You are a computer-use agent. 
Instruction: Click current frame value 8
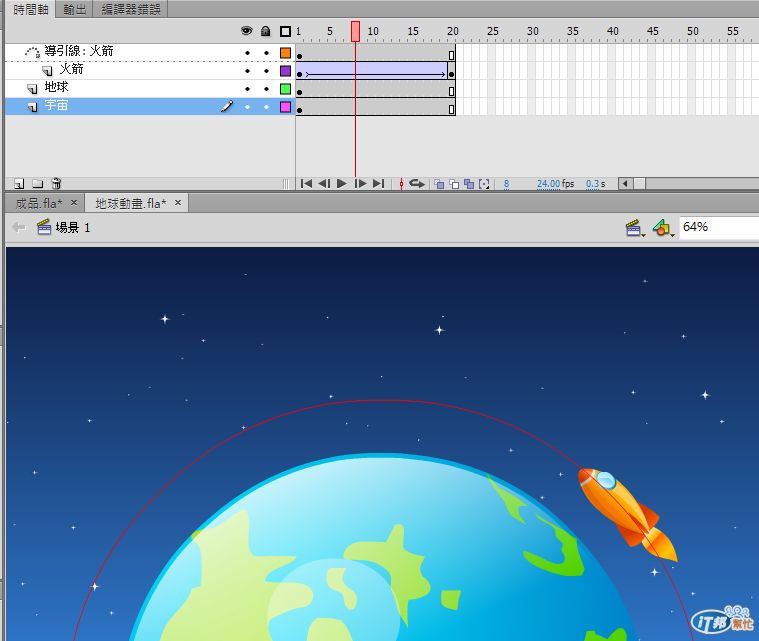point(506,184)
